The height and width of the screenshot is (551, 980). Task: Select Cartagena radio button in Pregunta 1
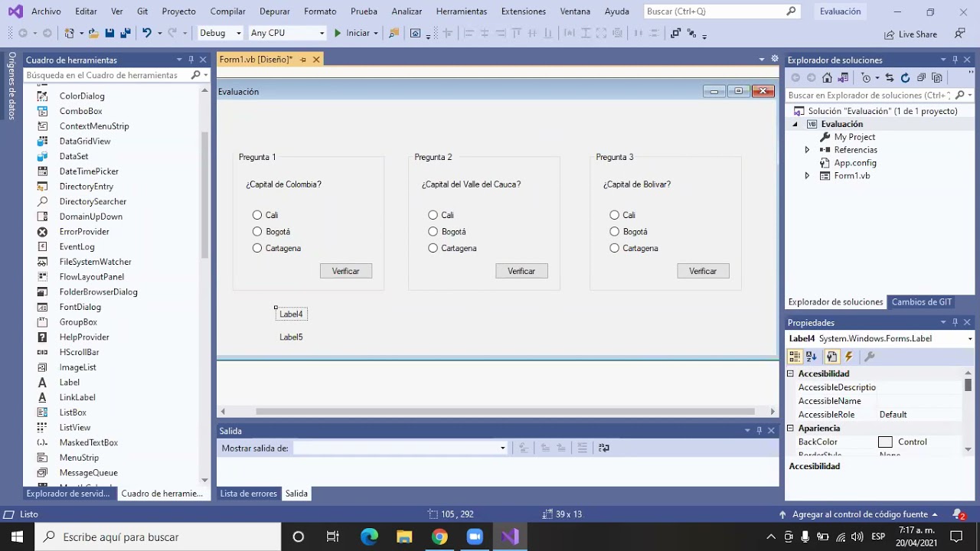click(x=257, y=248)
